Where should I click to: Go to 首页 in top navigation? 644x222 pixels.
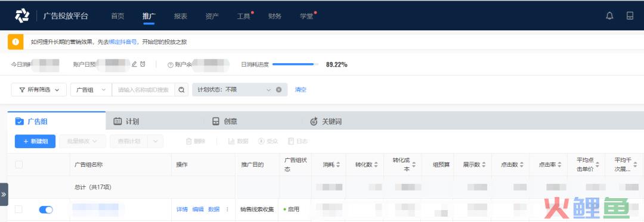[x=117, y=16]
